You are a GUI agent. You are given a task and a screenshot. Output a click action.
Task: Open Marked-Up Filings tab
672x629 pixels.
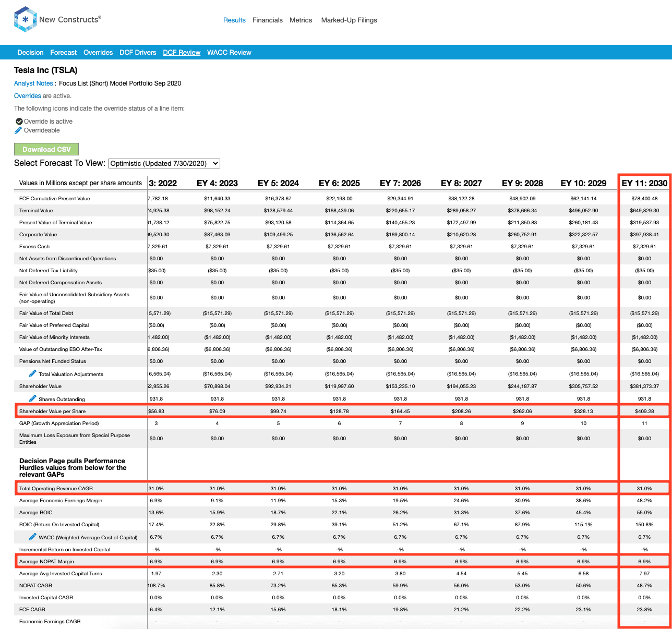point(349,20)
